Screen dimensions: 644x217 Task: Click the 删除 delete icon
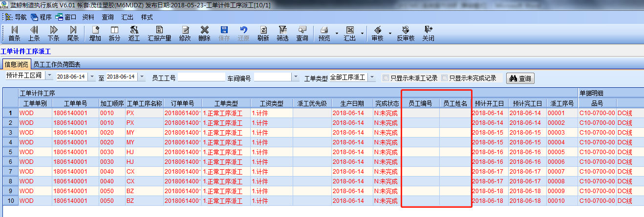204,33
